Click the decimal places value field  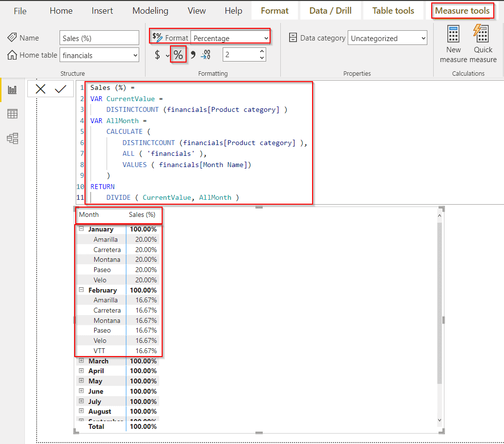[241, 55]
